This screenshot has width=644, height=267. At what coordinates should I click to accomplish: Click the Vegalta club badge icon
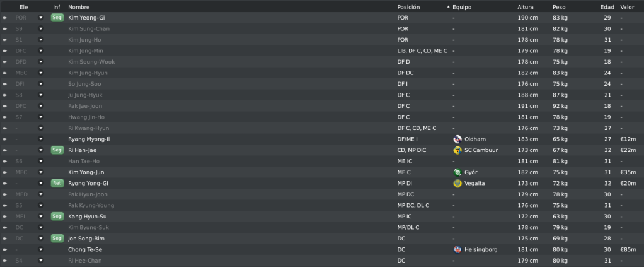pyautogui.click(x=457, y=184)
